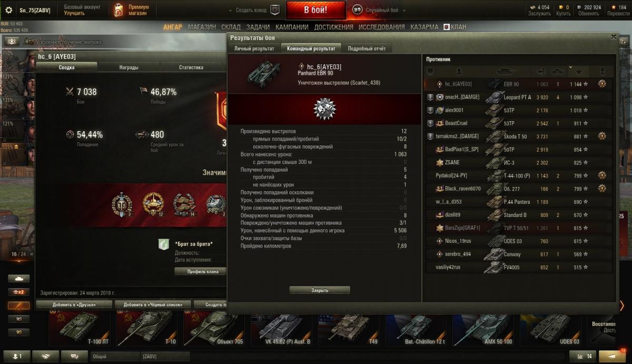
Task: Open the contacts list button
Action: [17, 357]
